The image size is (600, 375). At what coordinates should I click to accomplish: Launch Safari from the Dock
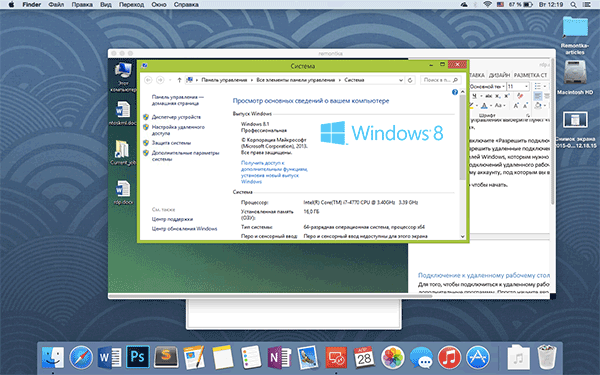point(81,357)
